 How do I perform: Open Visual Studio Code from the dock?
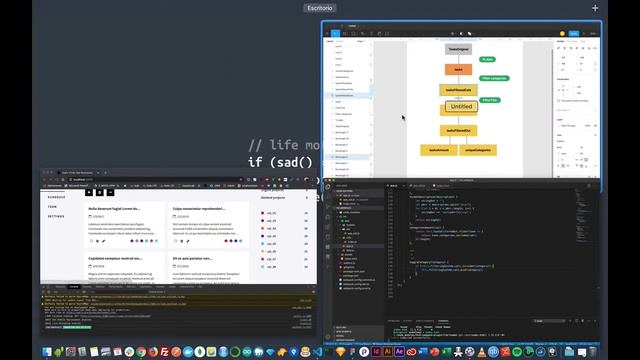tap(317, 351)
